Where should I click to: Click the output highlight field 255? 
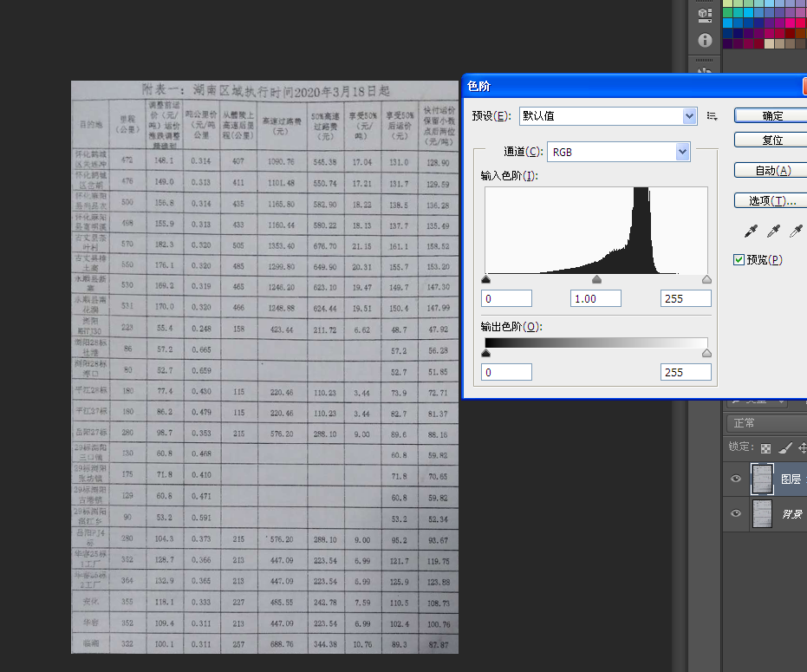[686, 372]
